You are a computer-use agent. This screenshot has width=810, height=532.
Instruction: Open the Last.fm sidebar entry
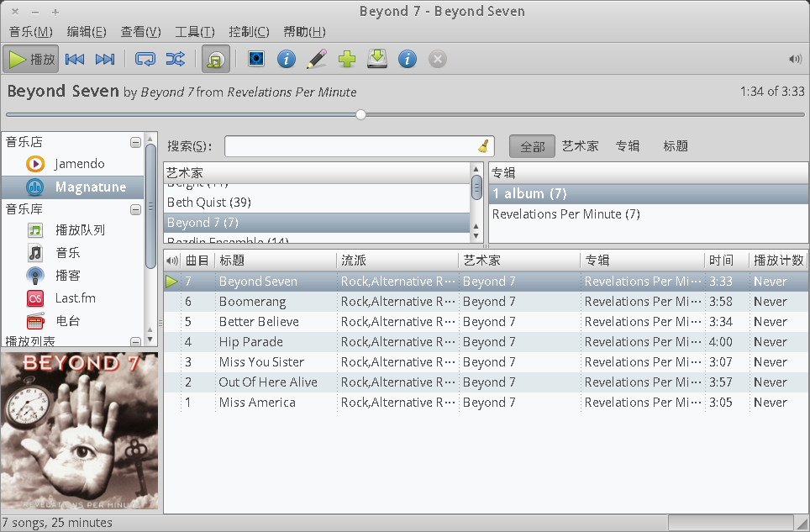click(x=75, y=298)
